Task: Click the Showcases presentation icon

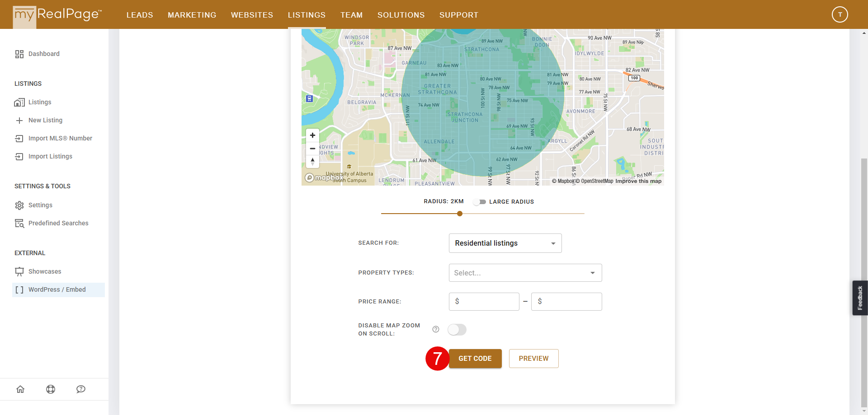Action: click(x=19, y=272)
